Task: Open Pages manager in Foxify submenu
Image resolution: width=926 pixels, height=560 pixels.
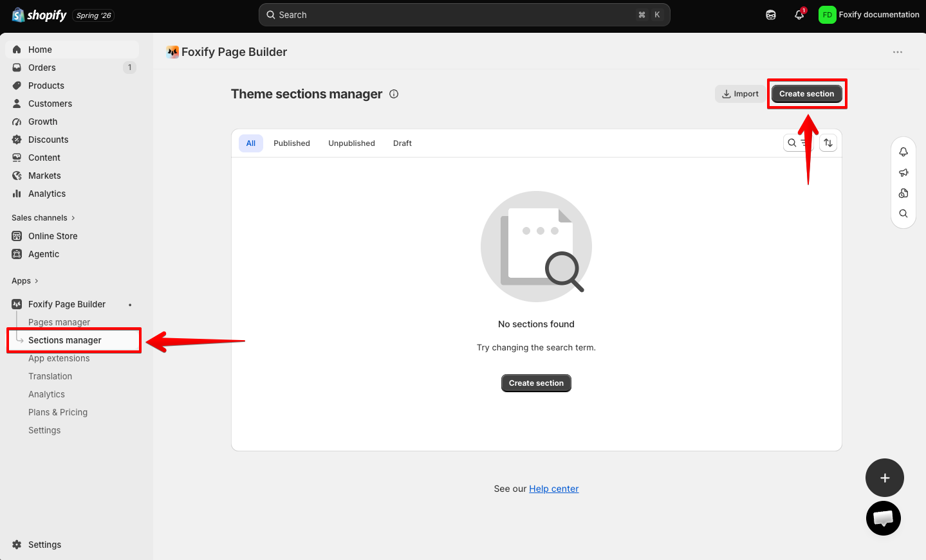Action: 59,322
